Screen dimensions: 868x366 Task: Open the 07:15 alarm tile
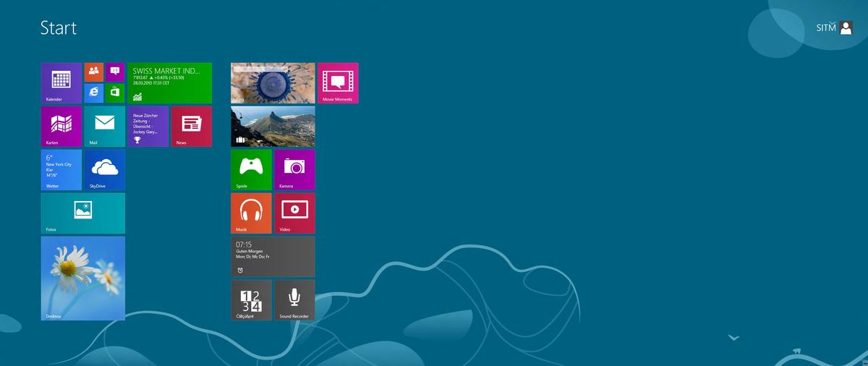coord(273,257)
